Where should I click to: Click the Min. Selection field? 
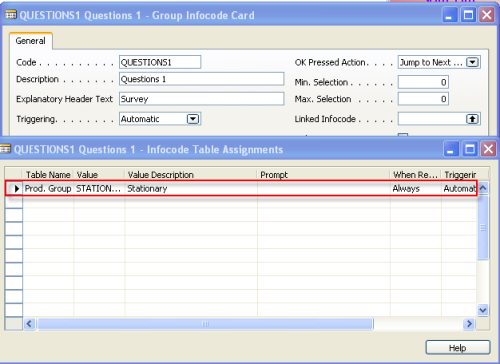[423, 82]
